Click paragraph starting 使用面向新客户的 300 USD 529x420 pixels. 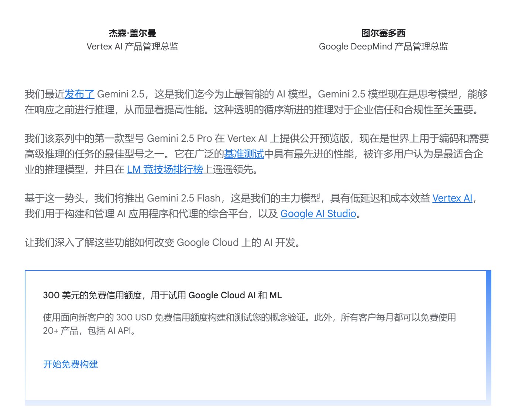click(250, 324)
